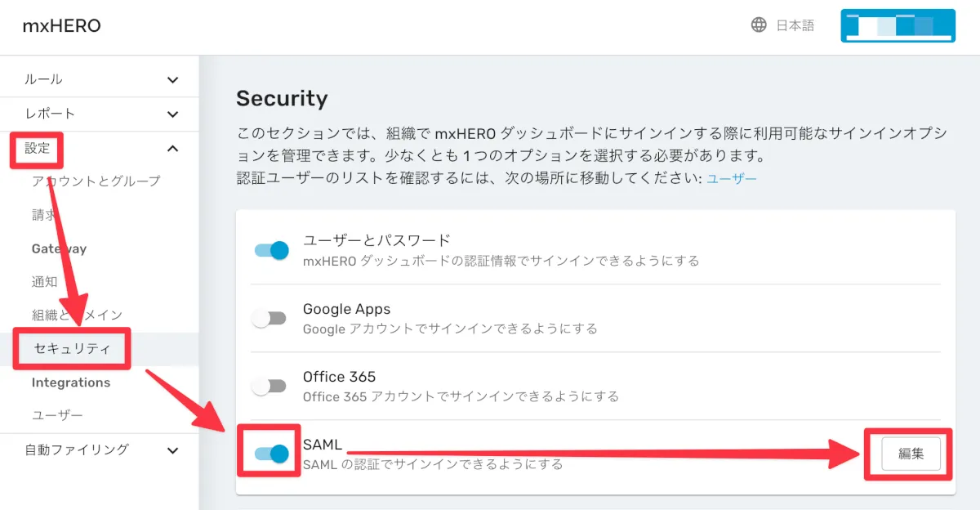980x510 pixels.
Task: Click the mxHERO logo
Action: [x=62, y=26]
